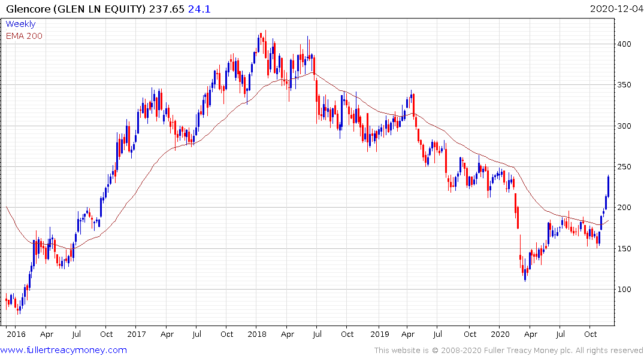Click the 150 price axis label
Viewport: 644px width, 359px height.
(624, 249)
